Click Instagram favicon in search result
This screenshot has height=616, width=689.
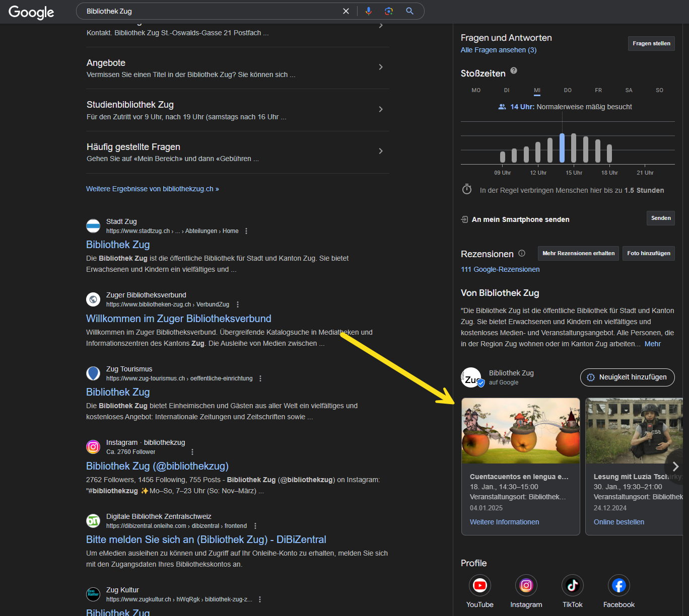click(x=93, y=447)
